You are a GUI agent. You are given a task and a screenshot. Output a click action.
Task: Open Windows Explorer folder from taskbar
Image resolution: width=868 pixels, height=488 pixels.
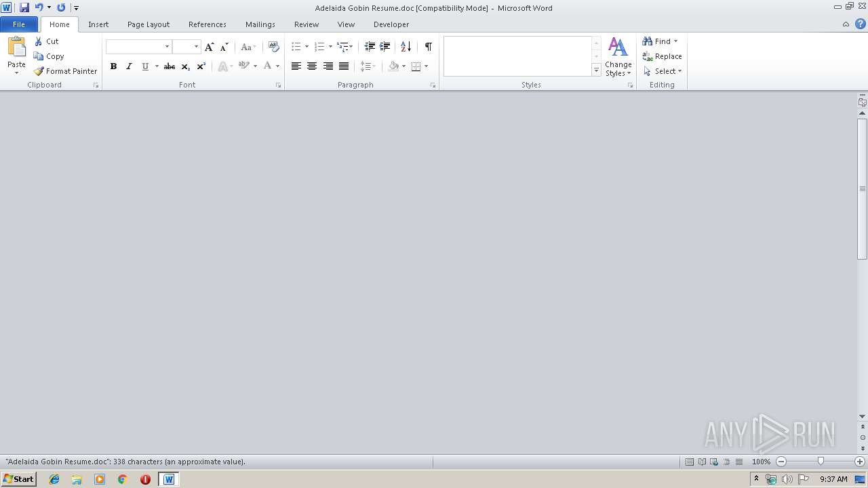tap(77, 479)
